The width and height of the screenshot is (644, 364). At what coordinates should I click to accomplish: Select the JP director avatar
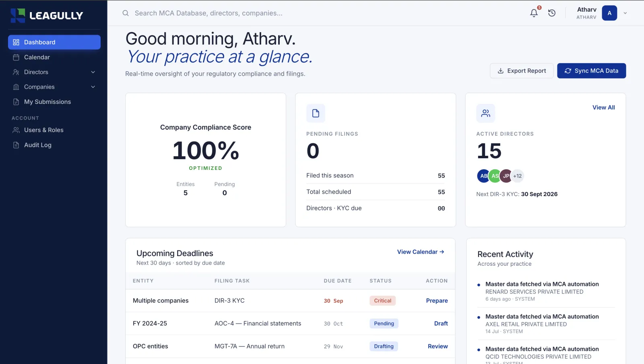tap(506, 176)
